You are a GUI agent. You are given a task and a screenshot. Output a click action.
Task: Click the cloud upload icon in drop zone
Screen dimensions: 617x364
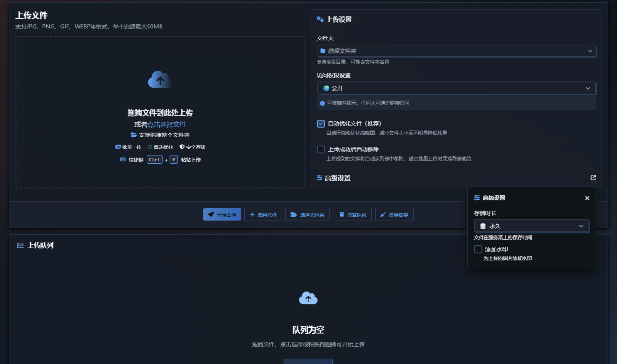pos(160,80)
